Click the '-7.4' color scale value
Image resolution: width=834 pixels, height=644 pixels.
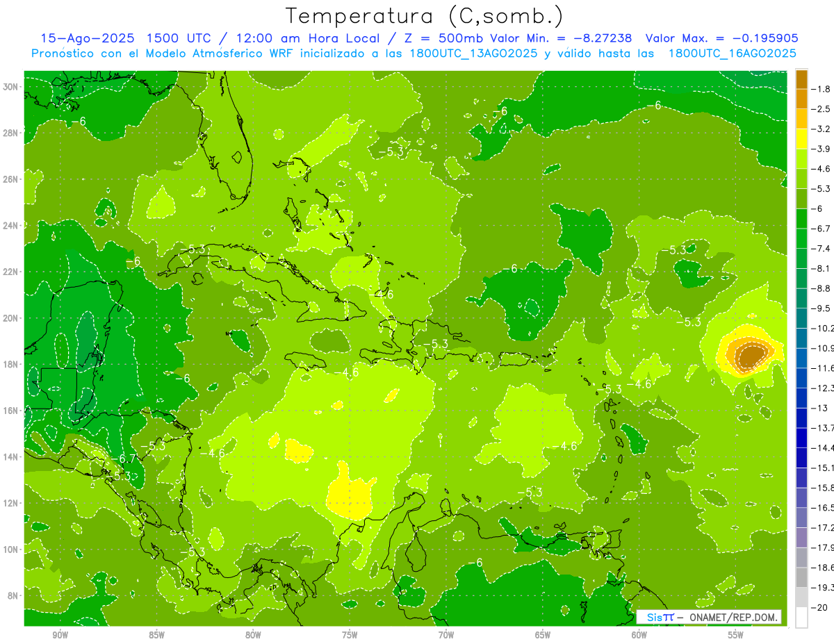click(x=821, y=249)
